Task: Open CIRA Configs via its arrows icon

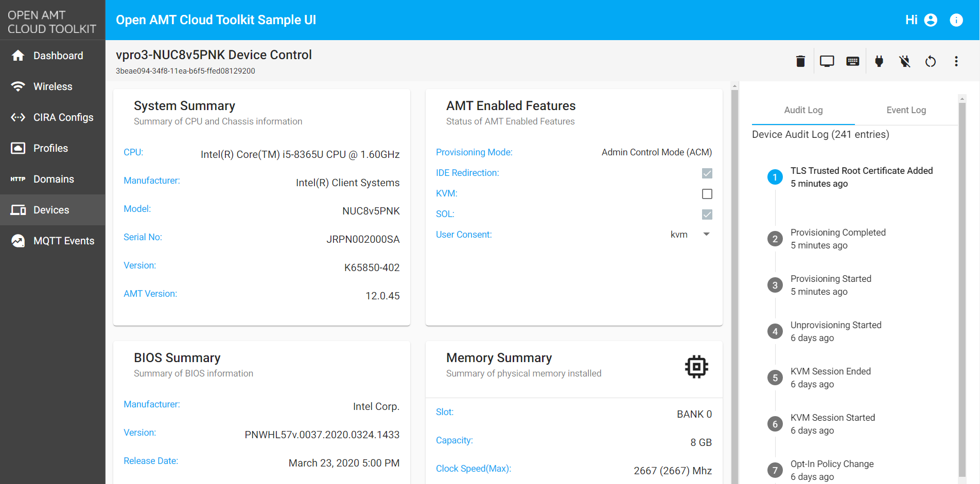Action: [x=18, y=117]
